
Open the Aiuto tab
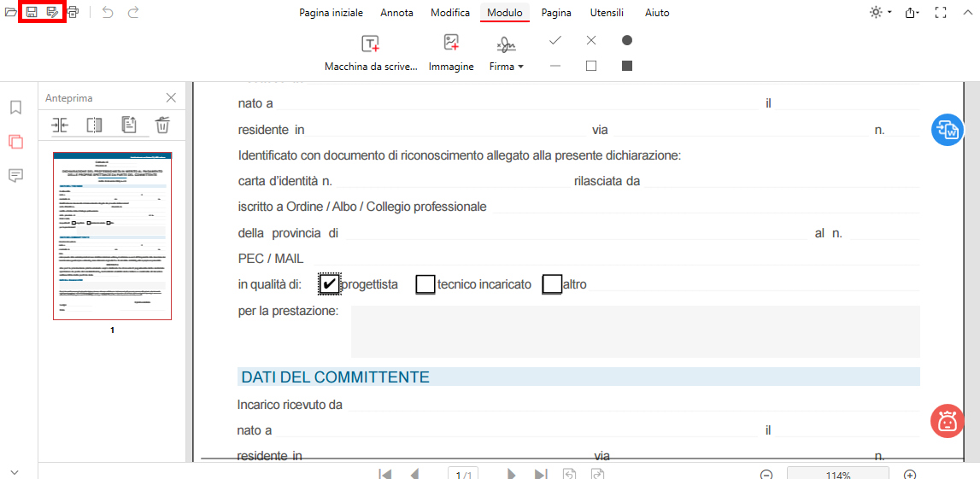[657, 13]
